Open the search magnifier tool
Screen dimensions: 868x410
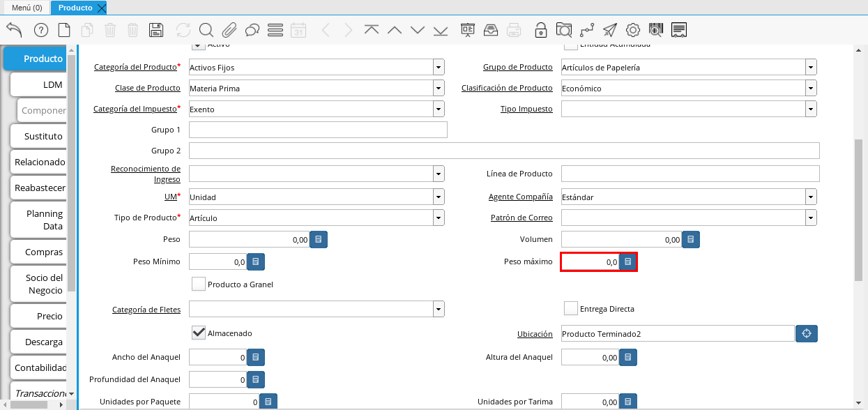pos(206,30)
